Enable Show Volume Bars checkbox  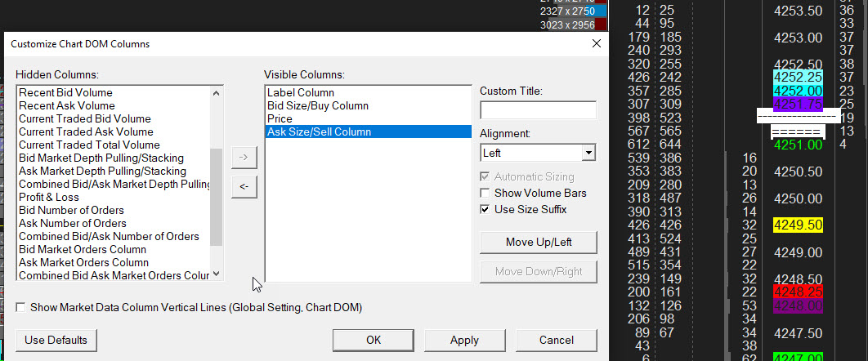point(485,193)
